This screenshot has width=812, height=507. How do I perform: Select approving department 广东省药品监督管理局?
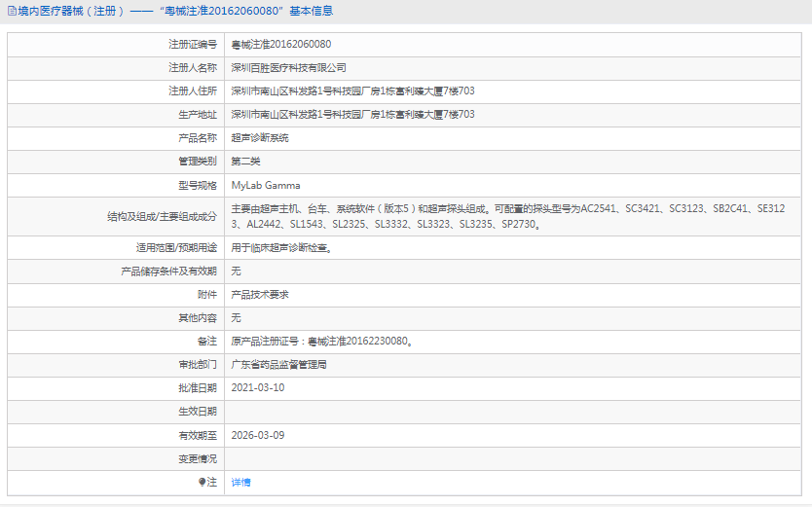coord(278,365)
